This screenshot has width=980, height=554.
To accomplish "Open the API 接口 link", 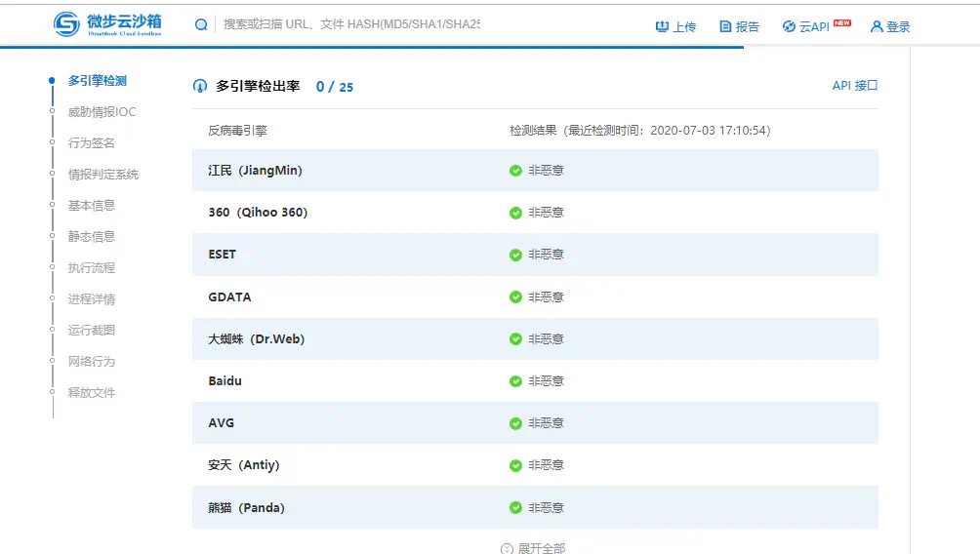I will [854, 86].
